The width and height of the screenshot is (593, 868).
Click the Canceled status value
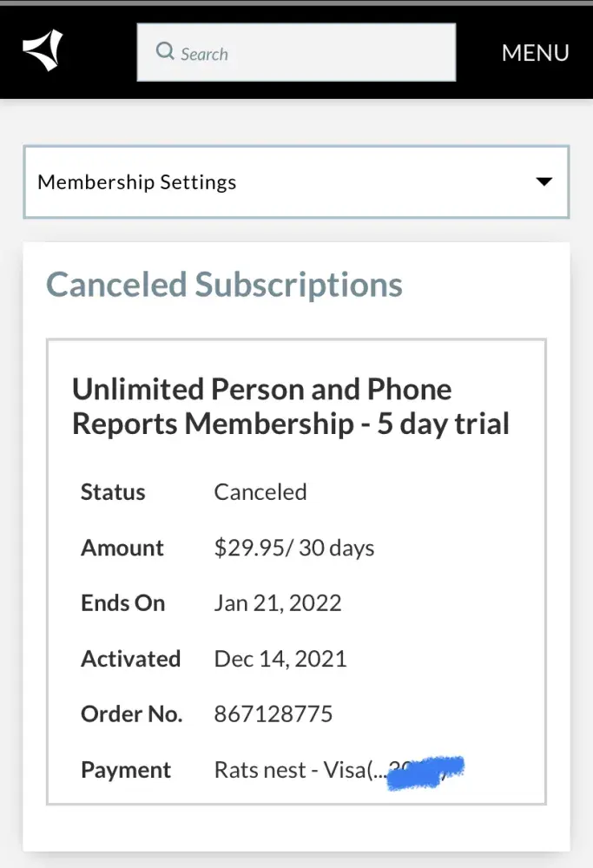point(260,492)
